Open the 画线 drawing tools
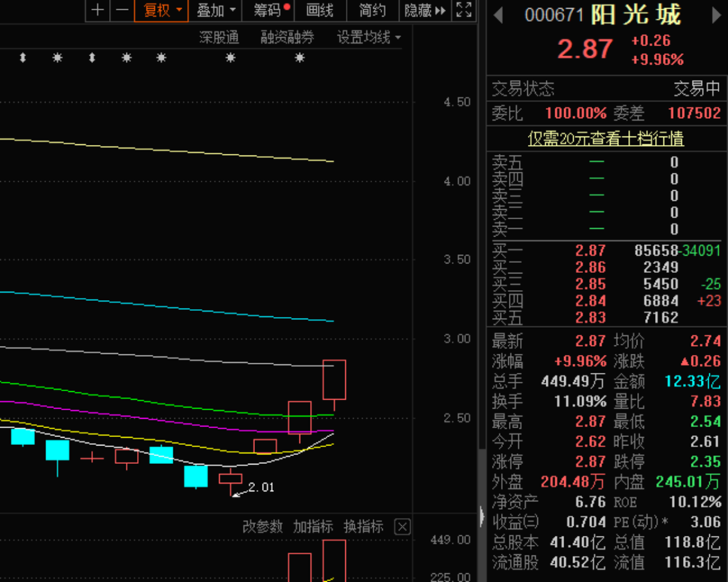This screenshot has width=728, height=582. (320, 10)
